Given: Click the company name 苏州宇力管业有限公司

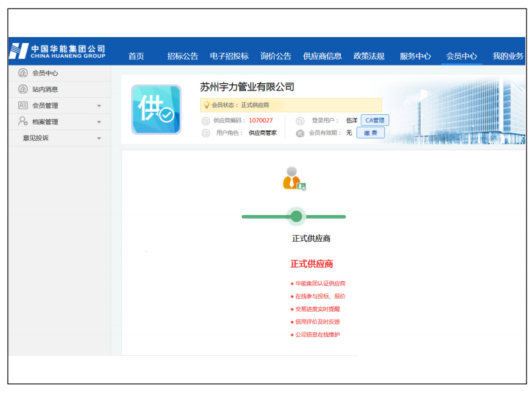Looking at the screenshot, I should click(x=247, y=87).
